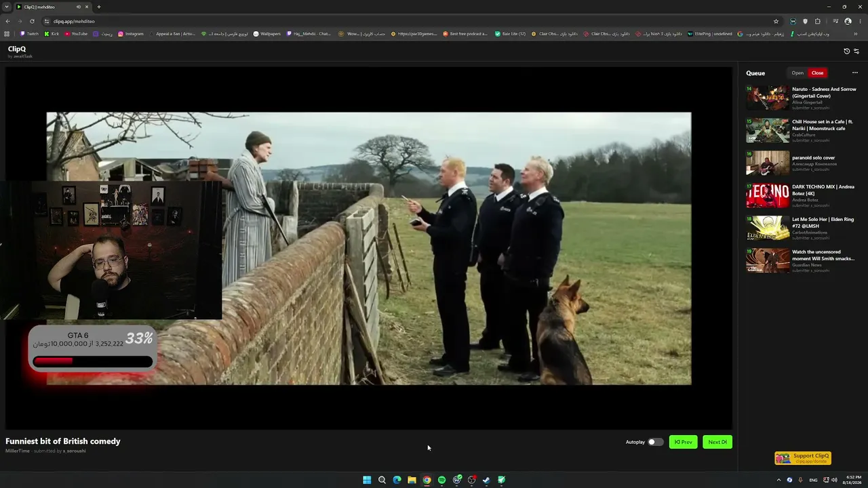Screen dimensions: 868x488
Task: Open the Chrome three-dot menu
Action: click(x=859, y=21)
